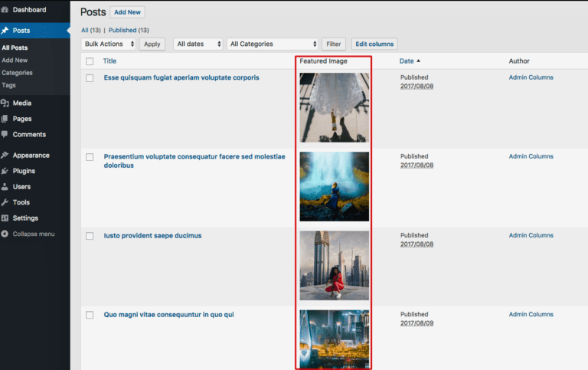Open Plugins menu item
Image resolution: width=588 pixels, height=370 pixels.
tap(24, 171)
